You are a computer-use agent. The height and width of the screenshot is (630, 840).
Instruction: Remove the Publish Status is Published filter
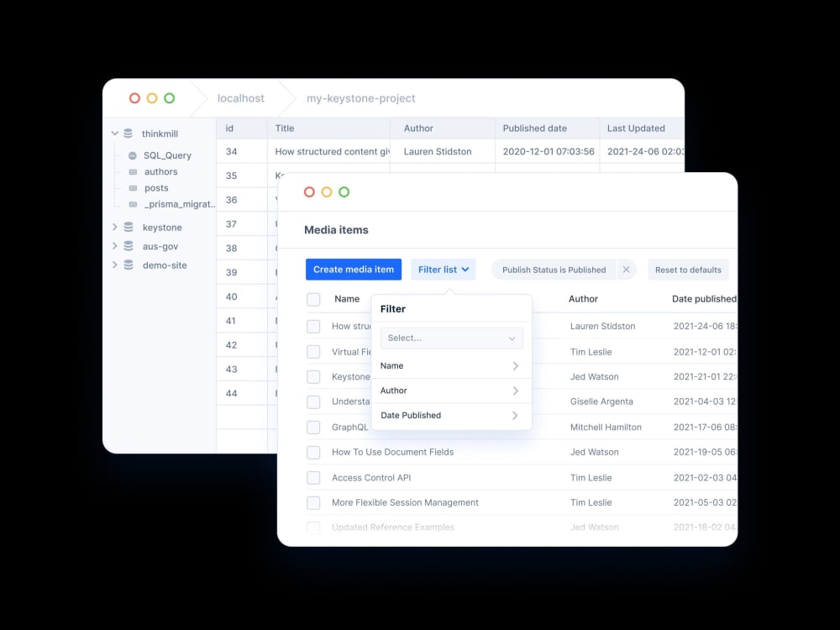click(x=626, y=270)
